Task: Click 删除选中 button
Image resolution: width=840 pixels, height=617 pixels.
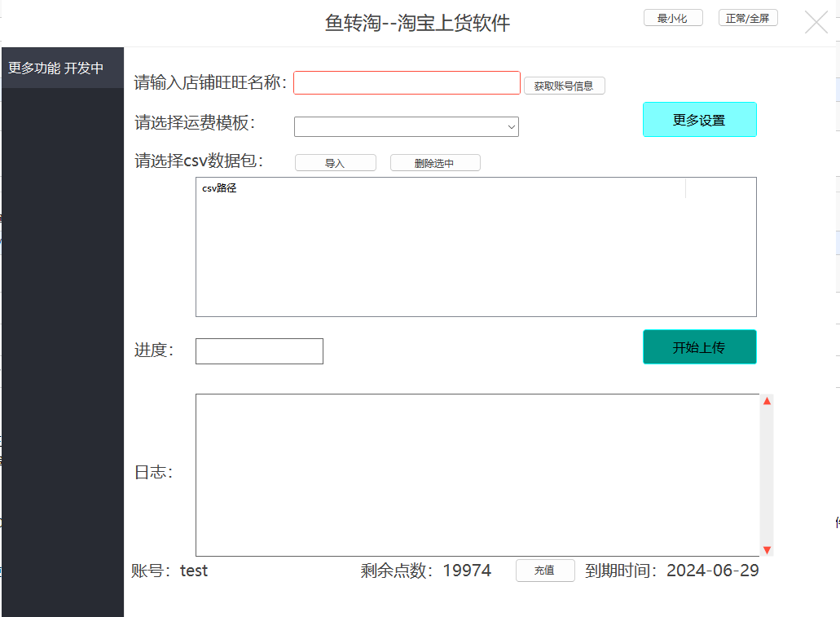Action: 435,163
